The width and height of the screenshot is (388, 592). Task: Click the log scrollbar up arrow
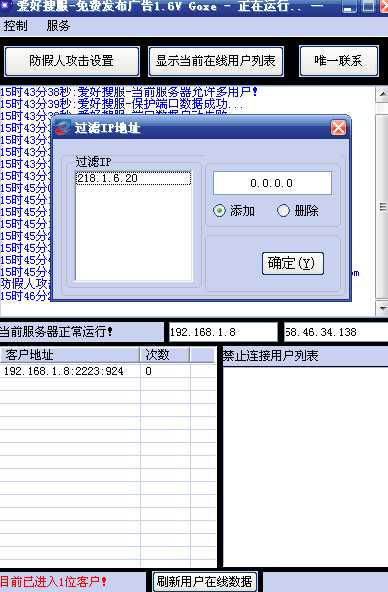click(382, 94)
